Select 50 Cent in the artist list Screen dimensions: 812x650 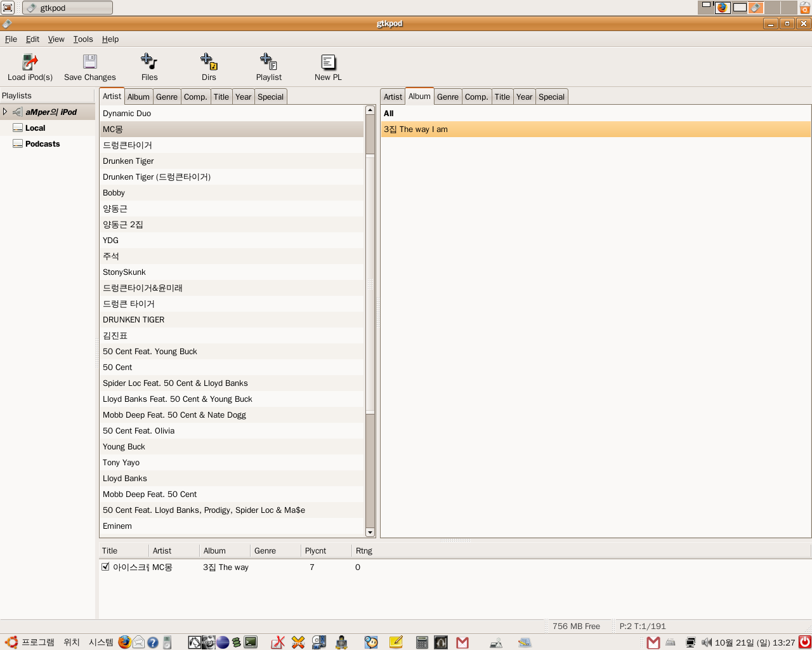(x=232, y=367)
